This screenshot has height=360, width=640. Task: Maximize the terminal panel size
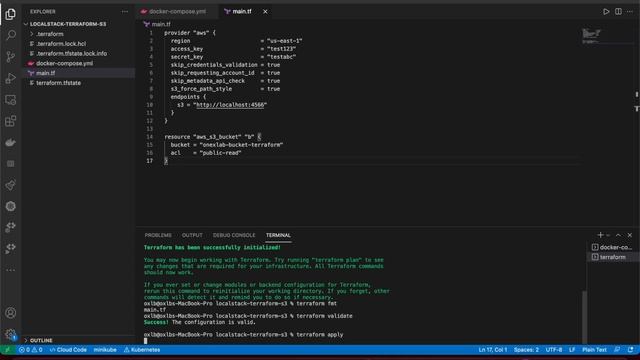coord(618,235)
